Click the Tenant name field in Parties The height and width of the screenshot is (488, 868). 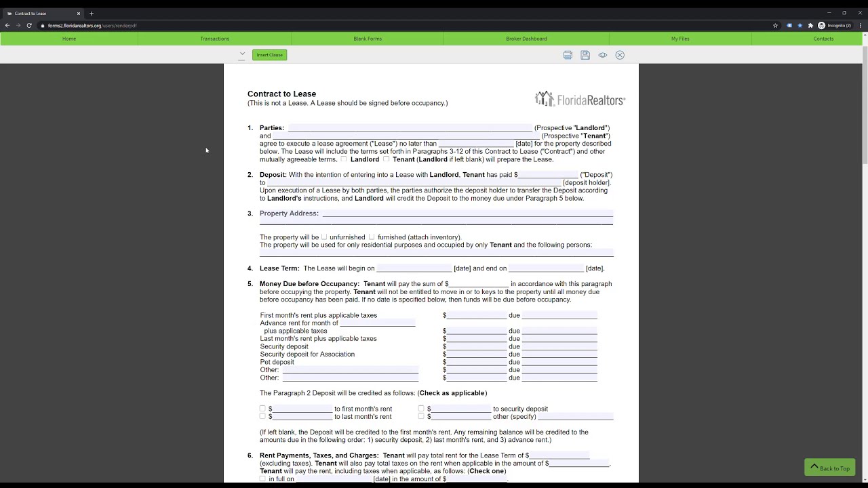coord(406,136)
